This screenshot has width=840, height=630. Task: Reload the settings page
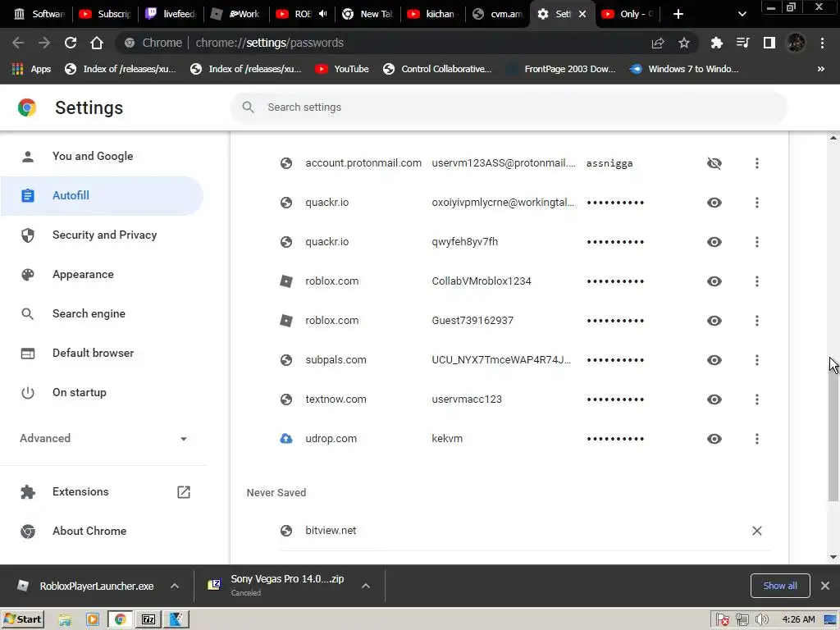[71, 43]
